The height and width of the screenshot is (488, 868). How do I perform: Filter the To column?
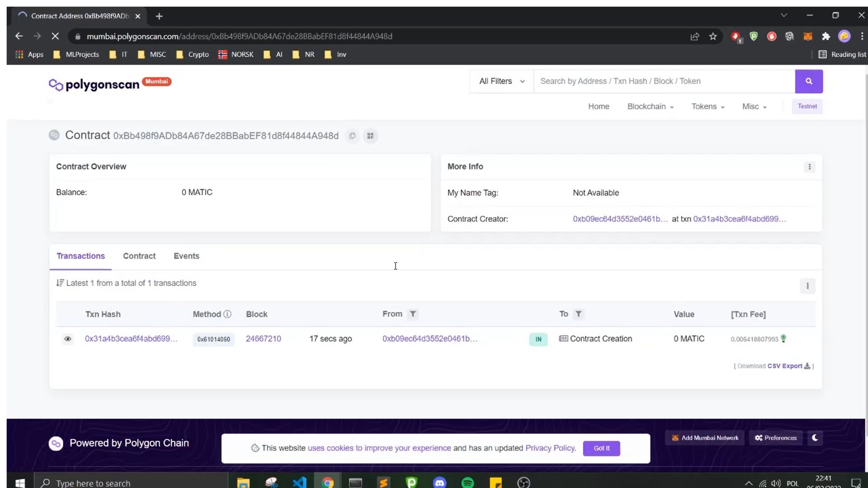578,314
